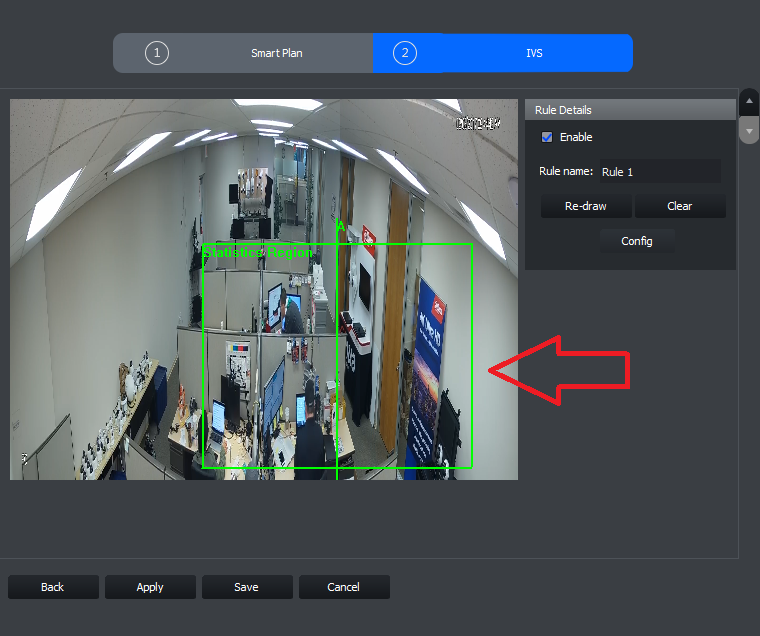This screenshot has width=760, height=636.
Task: Click the step 2 circle icon
Action: (405, 53)
